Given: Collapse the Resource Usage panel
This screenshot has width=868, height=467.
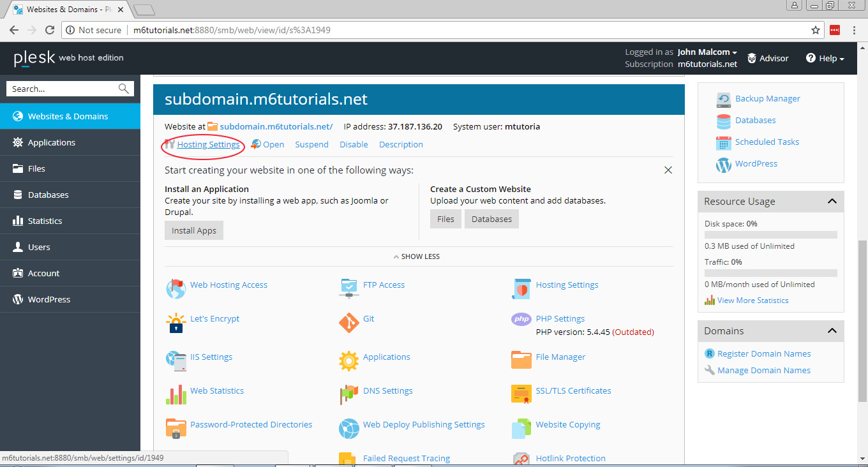Looking at the screenshot, I should [x=832, y=201].
